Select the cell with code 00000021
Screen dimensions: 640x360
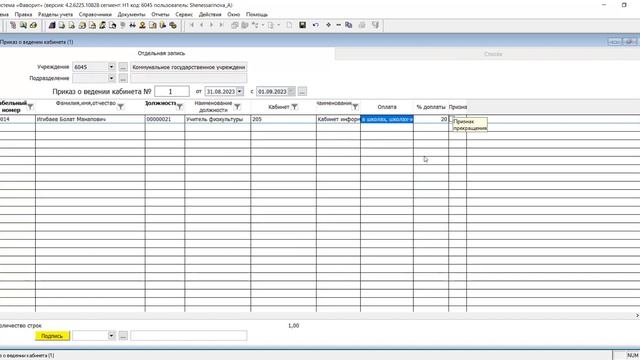(165, 119)
